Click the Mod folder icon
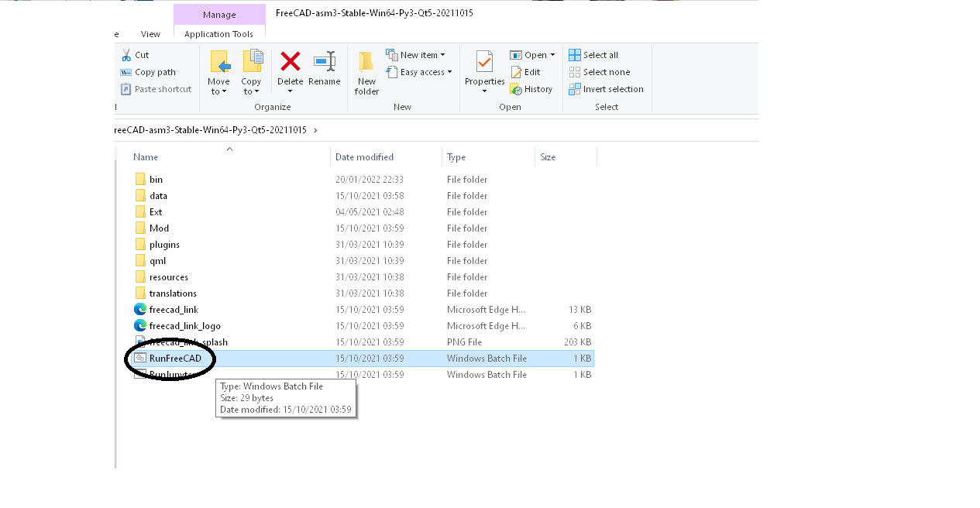The height and width of the screenshot is (508, 980). pyautogui.click(x=140, y=228)
